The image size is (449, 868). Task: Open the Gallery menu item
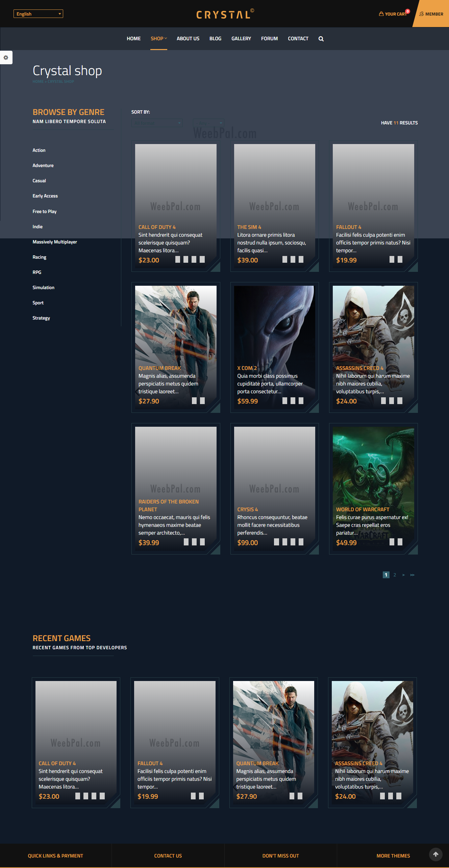(x=241, y=39)
